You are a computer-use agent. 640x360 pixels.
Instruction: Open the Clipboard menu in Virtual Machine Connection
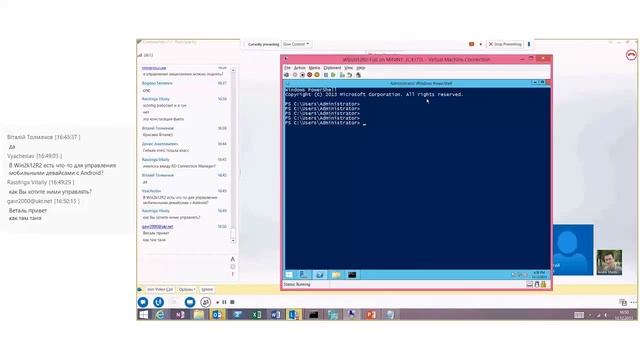(332, 68)
